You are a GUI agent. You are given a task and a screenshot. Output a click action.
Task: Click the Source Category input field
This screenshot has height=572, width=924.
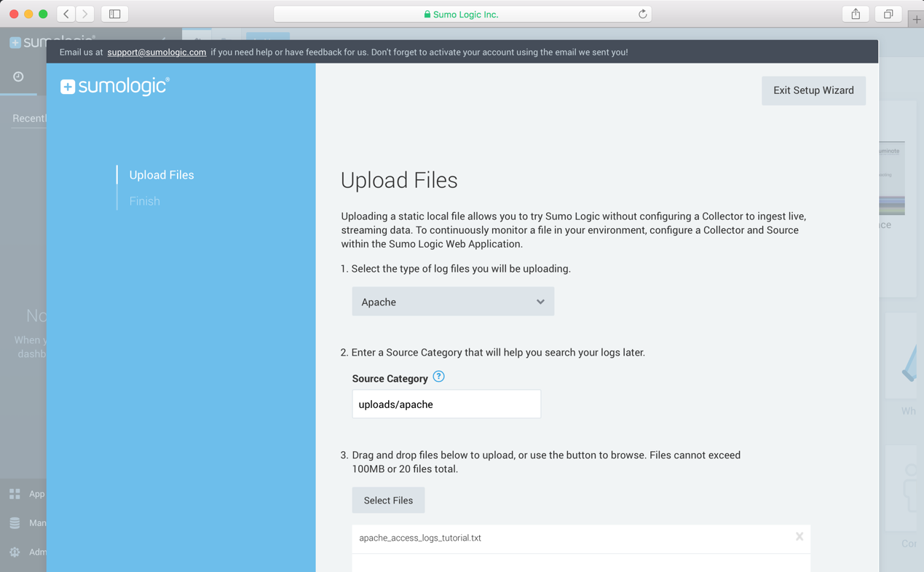click(x=446, y=404)
